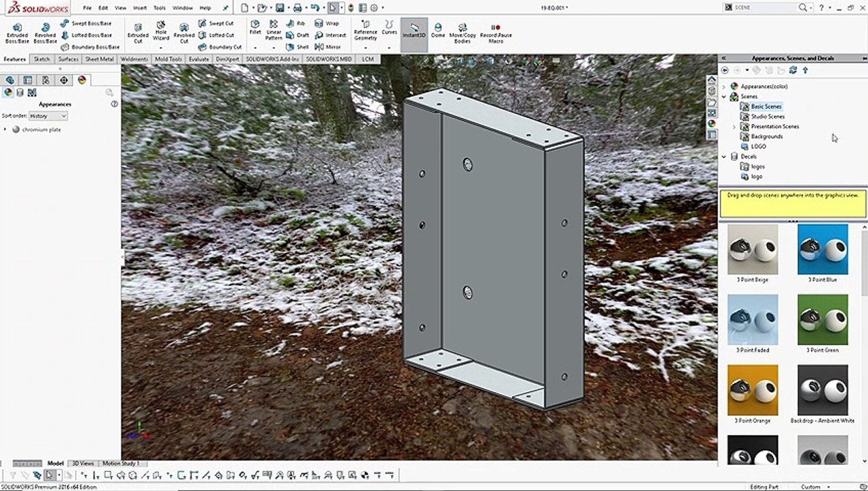The image size is (868, 491).
Task: Open the FeatureManager design tree tab
Action: (x=10, y=80)
